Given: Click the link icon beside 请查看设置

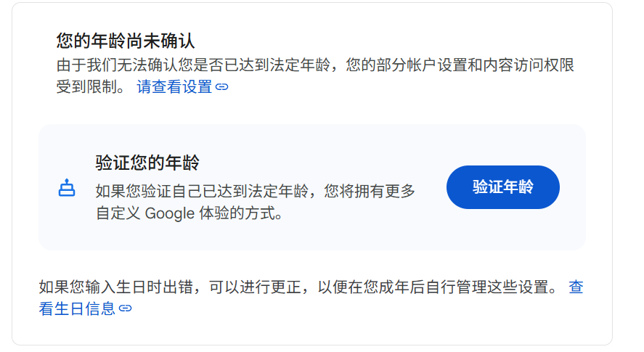Looking at the screenshot, I should (x=222, y=87).
